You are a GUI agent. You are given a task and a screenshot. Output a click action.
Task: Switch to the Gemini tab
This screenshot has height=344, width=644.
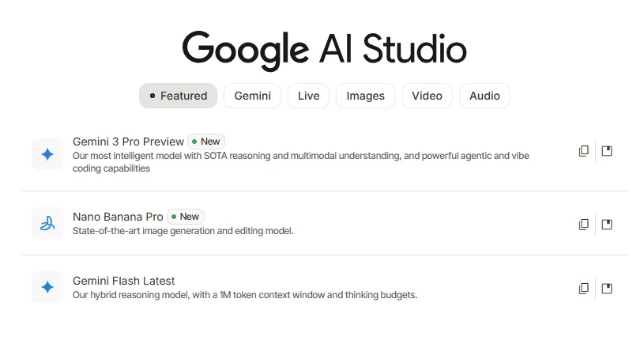click(253, 96)
